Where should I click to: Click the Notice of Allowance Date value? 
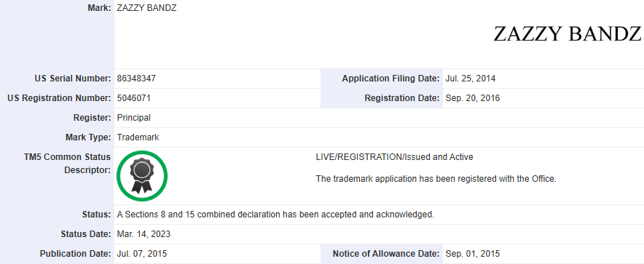click(472, 254)
